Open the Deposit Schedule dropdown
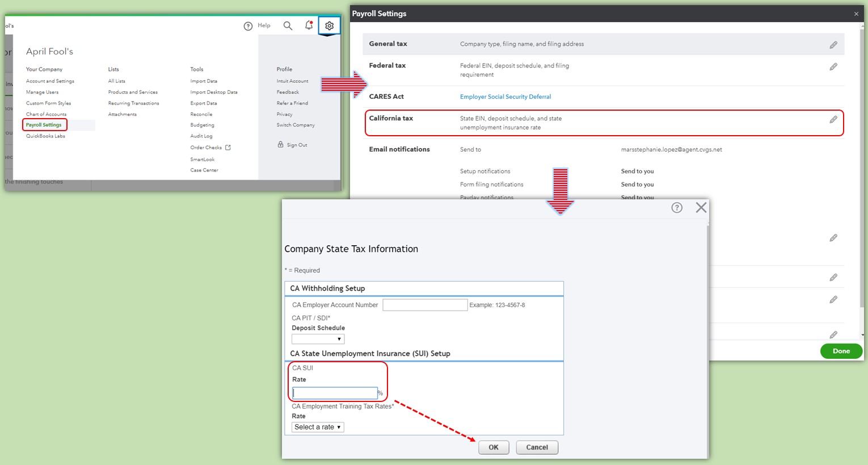The height and width of the screenshot is (465, 868). [318, 339]
